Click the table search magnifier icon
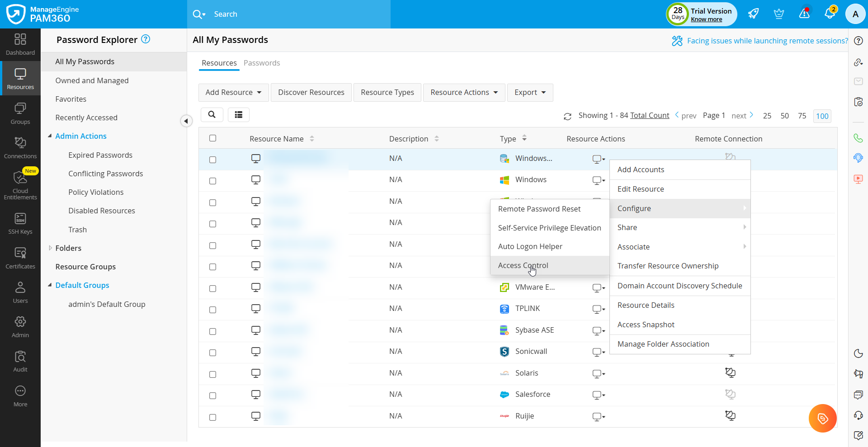The image size is (868, 447). pos(212,115)
